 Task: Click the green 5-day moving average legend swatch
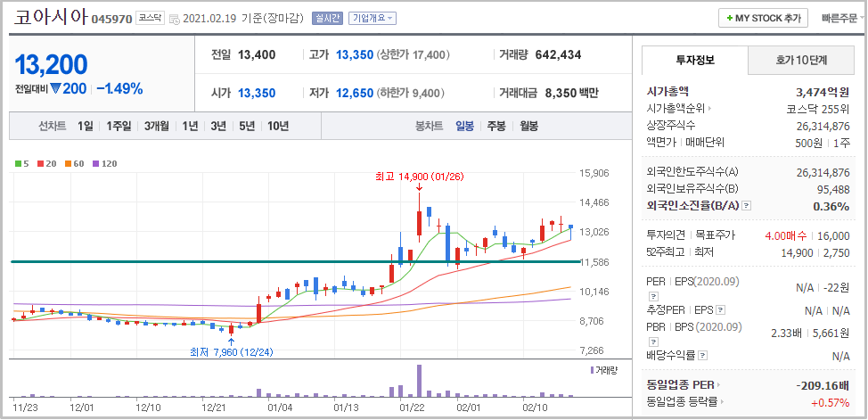(x=18, y=163)
